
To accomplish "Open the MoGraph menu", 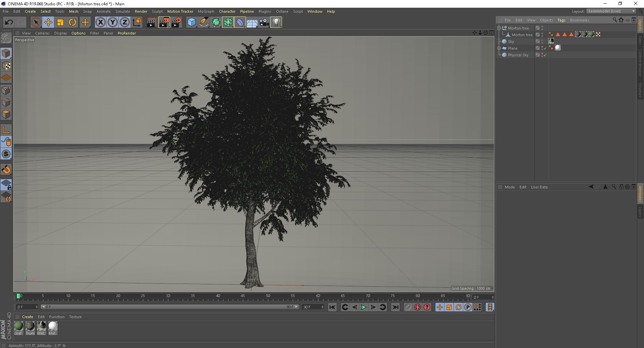I will click(206, 11).
